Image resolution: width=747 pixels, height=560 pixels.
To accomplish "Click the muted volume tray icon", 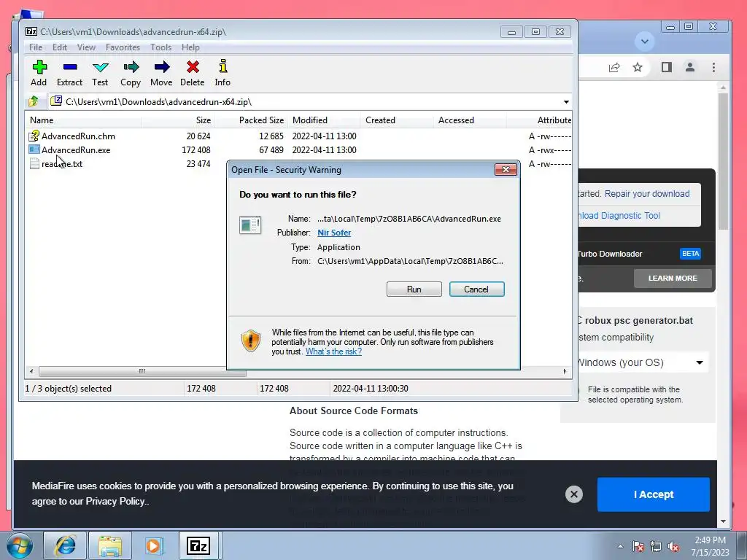I will tap(673, 546).
